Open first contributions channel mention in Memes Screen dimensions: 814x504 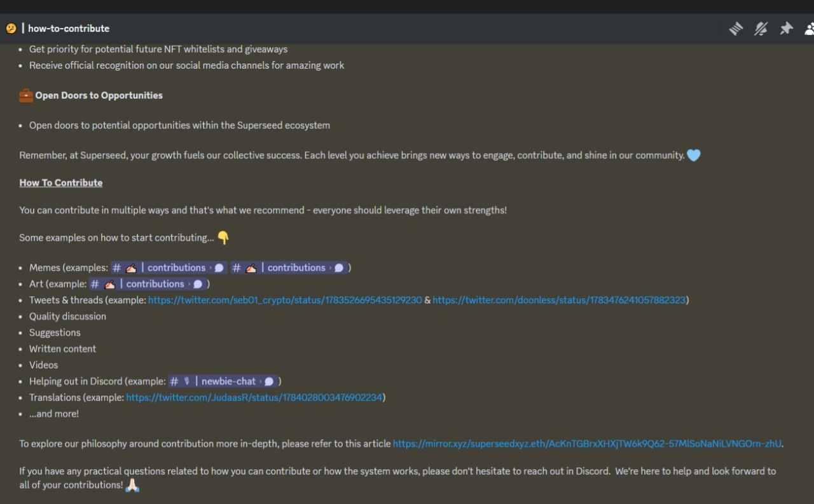[x=169, y=268]
